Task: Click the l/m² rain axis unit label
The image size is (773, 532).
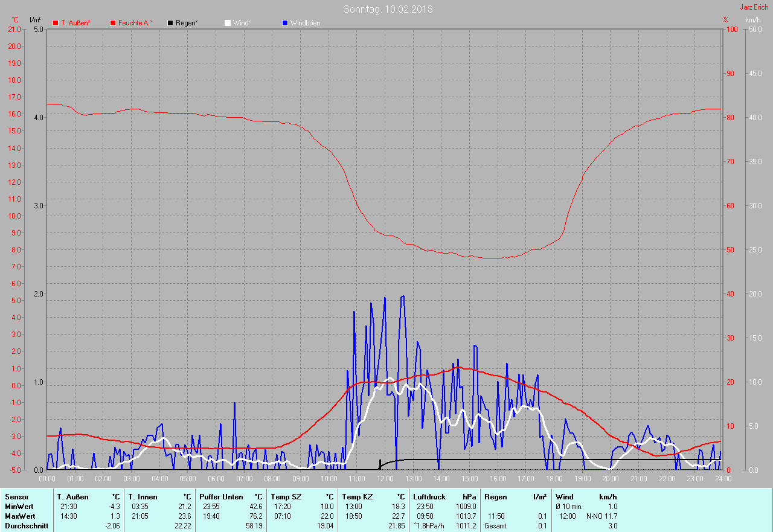Action: pyautogui.click(x=35, y=20)
